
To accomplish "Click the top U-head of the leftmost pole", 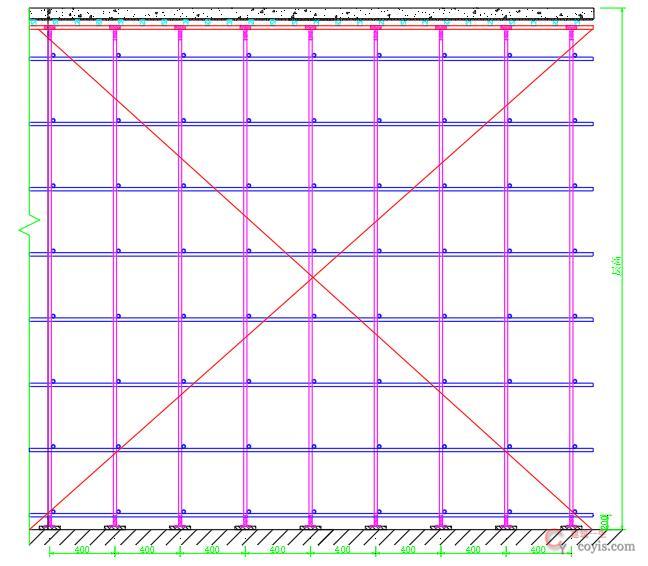I will (49, 29).
